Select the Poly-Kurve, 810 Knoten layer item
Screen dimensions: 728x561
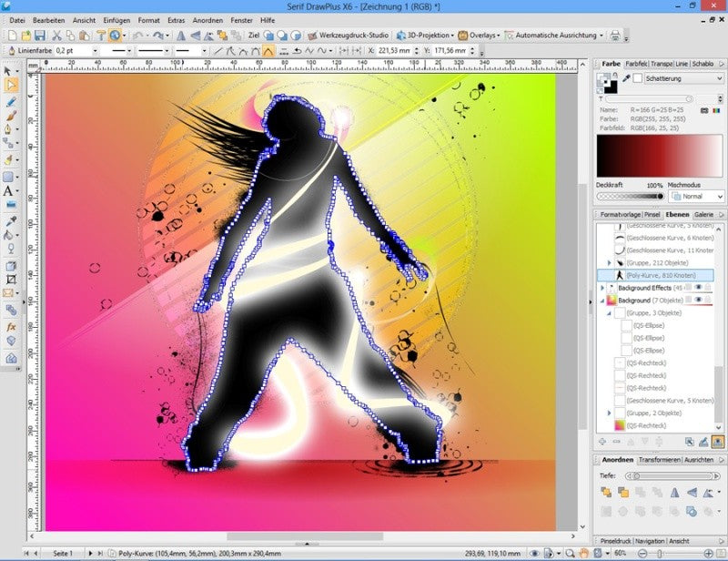tap(655, 275)
